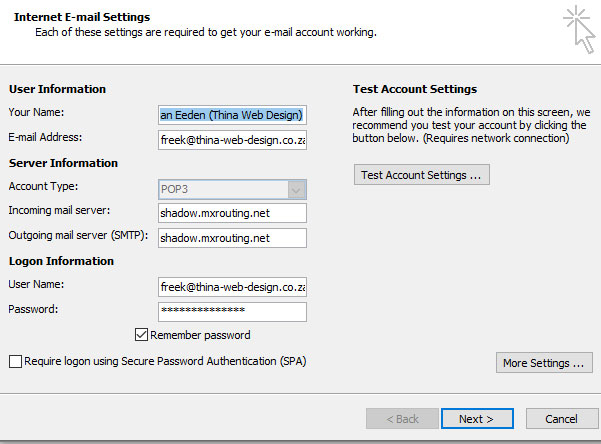Click inside the Password field

coord(232,311)
